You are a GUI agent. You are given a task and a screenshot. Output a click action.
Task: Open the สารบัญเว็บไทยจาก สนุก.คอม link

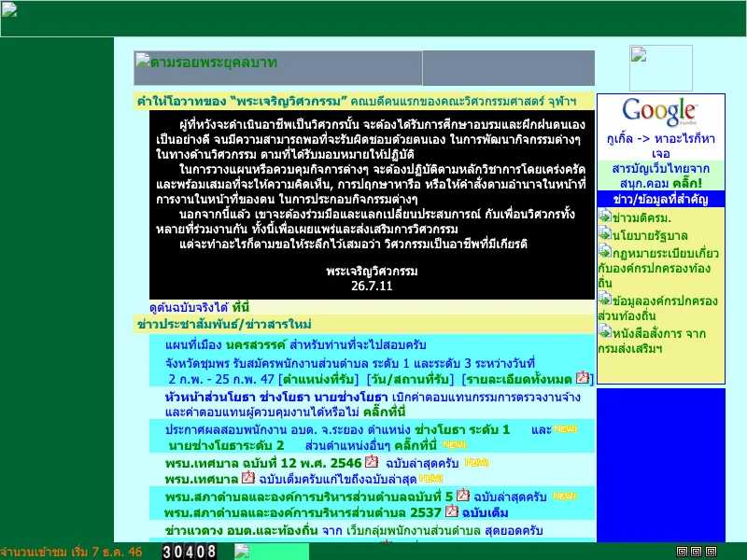coord(660,175)
